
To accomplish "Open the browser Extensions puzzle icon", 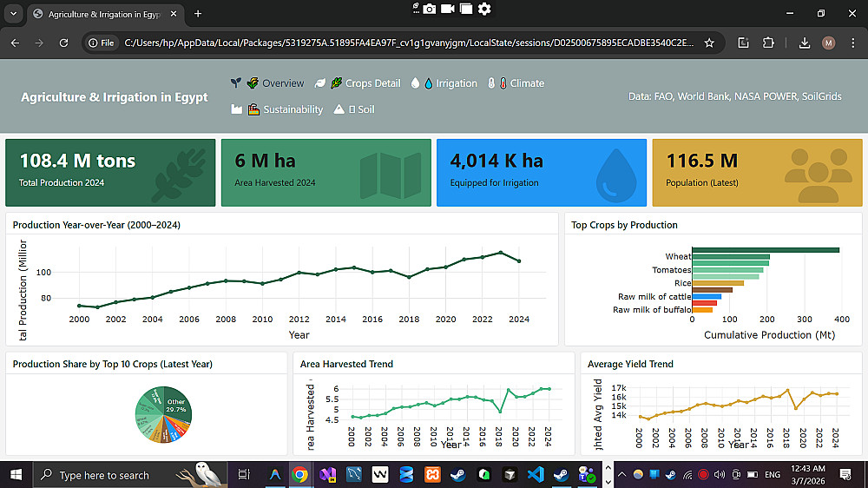I will pos(768,43).
